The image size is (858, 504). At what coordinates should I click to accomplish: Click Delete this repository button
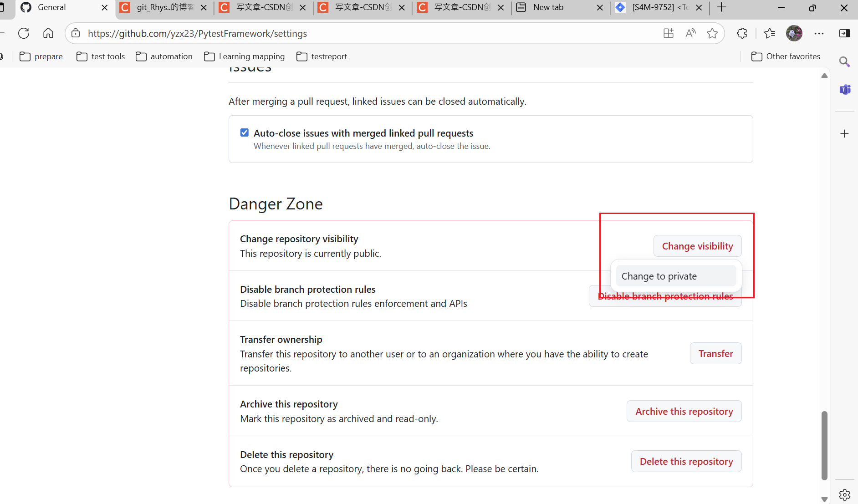point(686,461)
